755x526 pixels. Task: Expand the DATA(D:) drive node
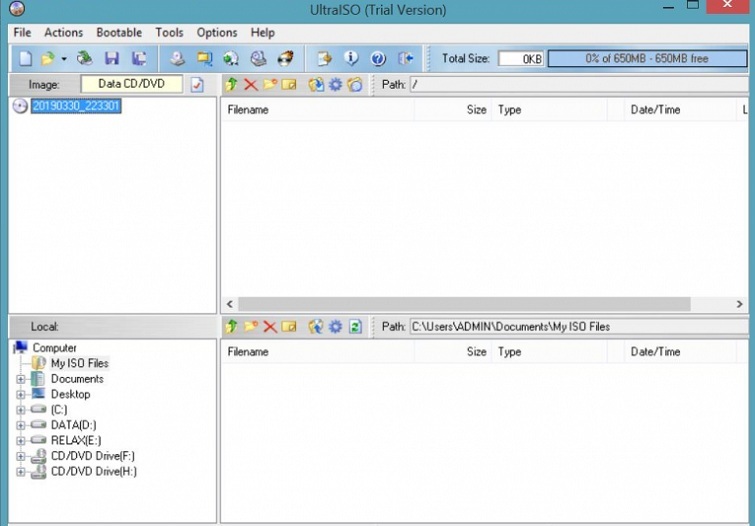click(x=20, y=425)
